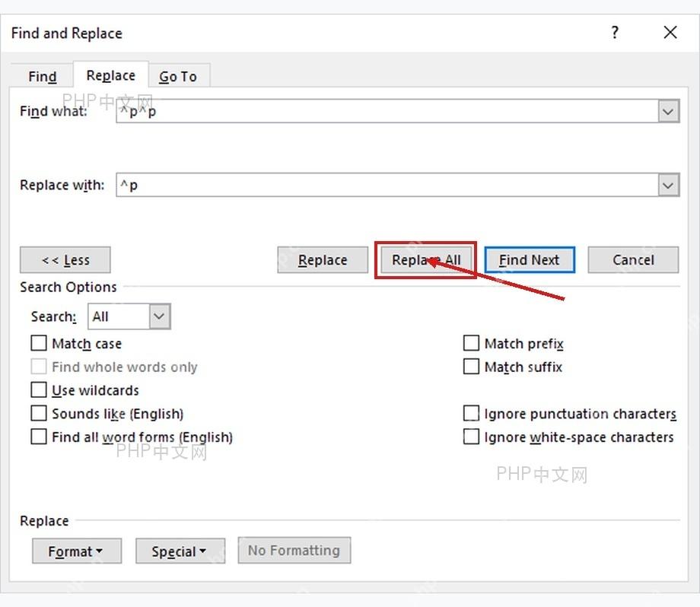Close the Find and Replace dialog
Screen dimensions: 700x607
670,32
